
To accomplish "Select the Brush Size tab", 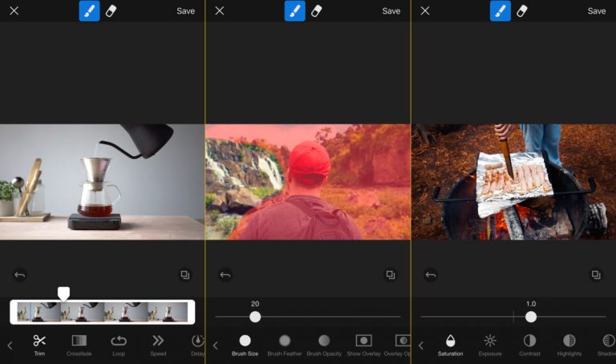I will (245, 345).
